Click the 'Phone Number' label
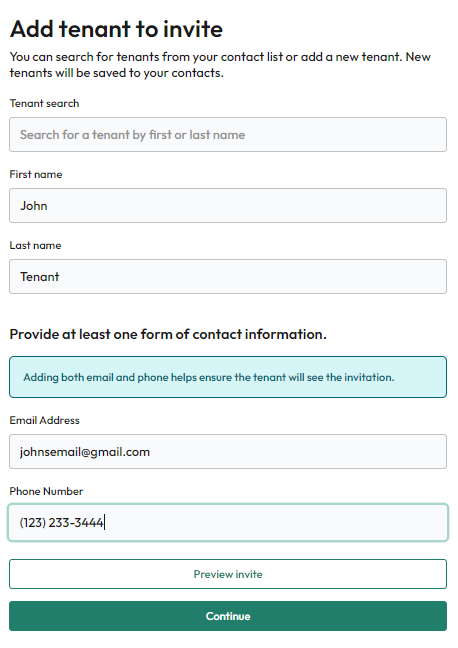 (x=46, y=491)
